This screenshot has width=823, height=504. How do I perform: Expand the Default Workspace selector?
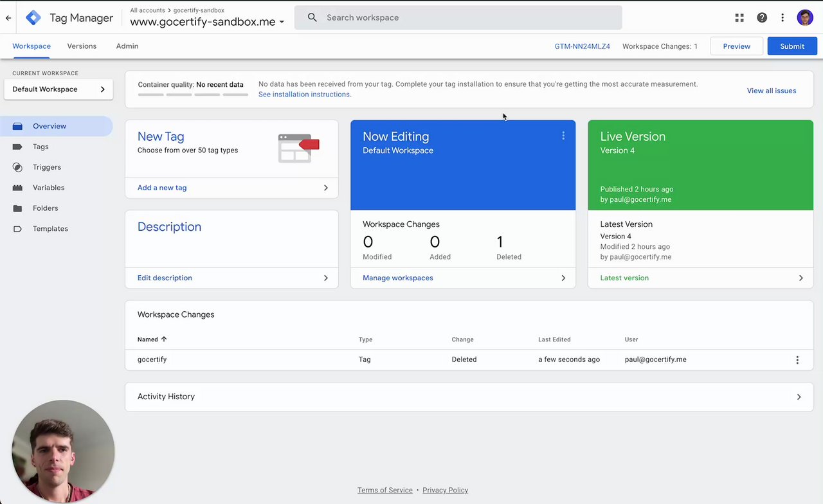pos(59,89)
